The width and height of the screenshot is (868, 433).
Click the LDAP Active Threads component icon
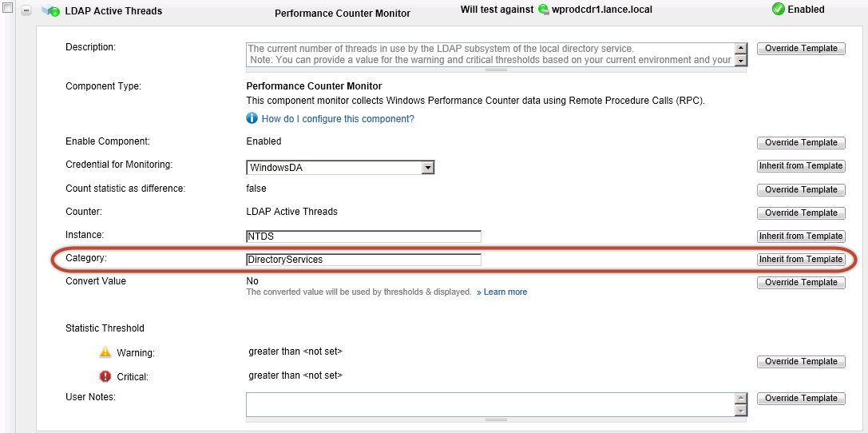coord(51,11)
